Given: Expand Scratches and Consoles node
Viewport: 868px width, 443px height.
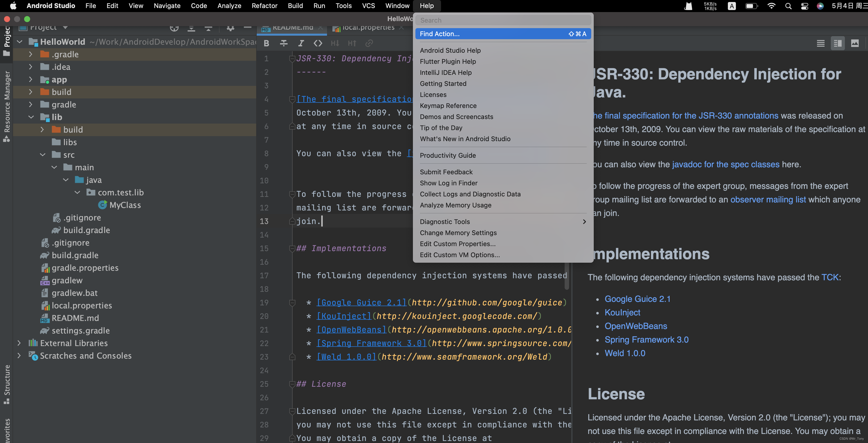Looking at the screenshot, I should tap(19, 355).
